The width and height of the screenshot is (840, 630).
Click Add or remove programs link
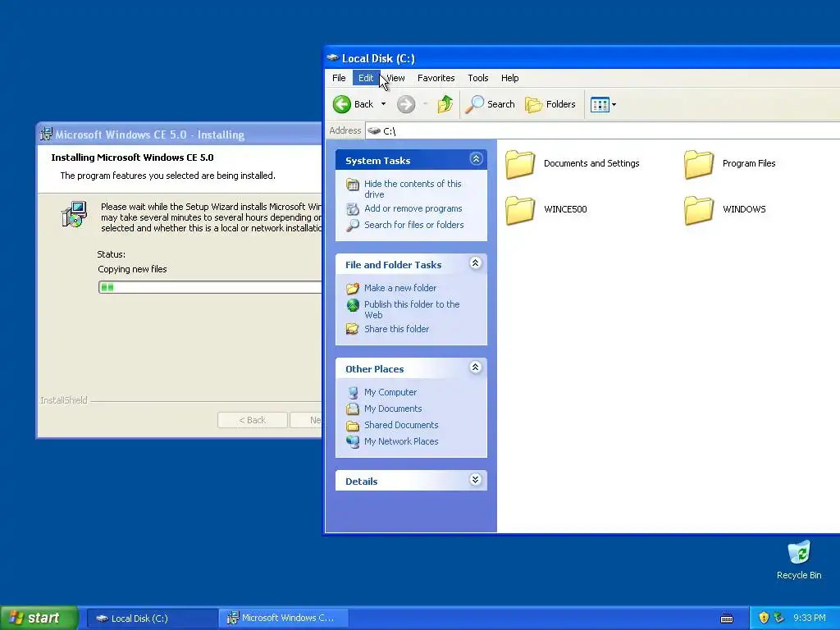pyautogui.click(x=413, y=208)
